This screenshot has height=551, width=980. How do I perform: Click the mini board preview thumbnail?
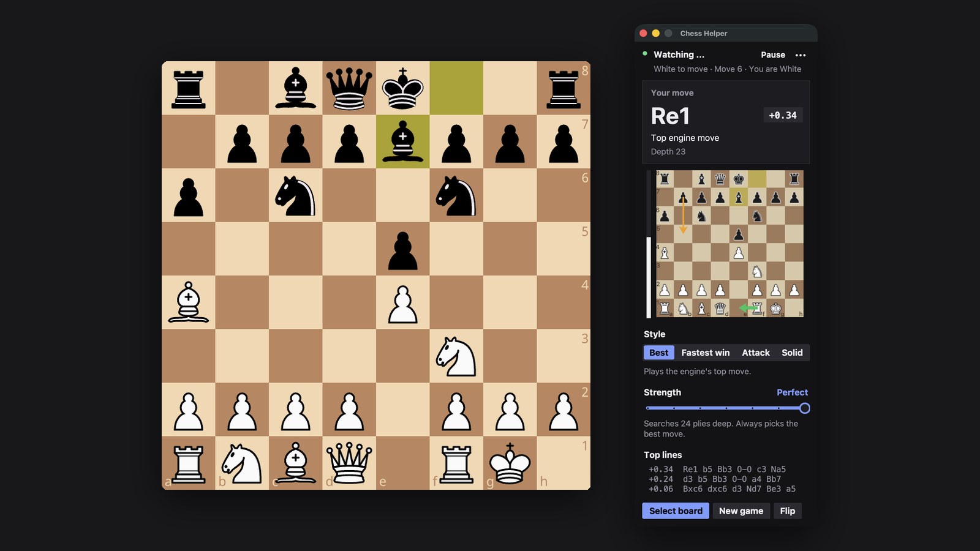coord(729,244)
